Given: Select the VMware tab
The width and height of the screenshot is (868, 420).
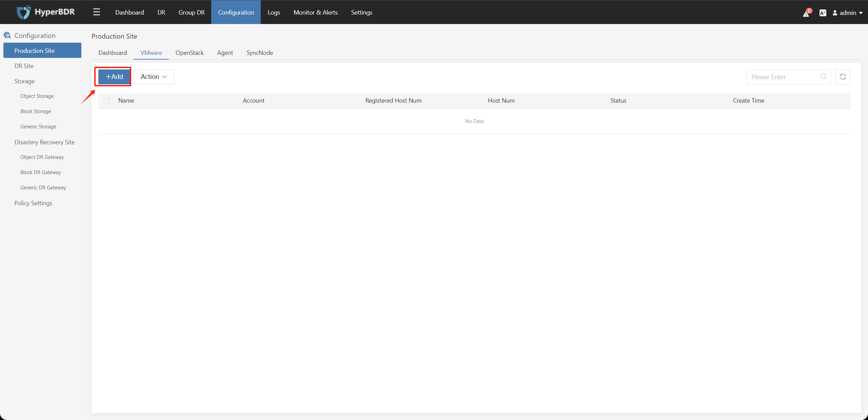Looking at the screenshot, I should 151,52.
